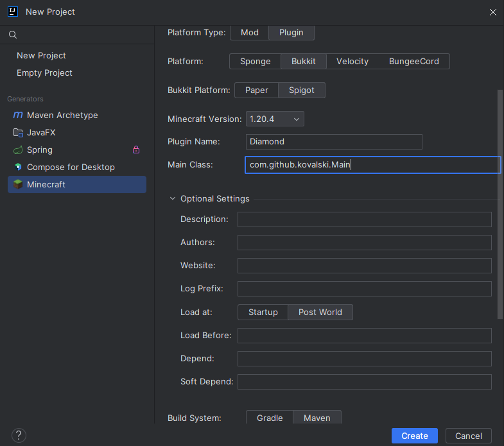504x446 pixels.
Task: Click the Maven Archetype m icon
Action: click(18, 115)
